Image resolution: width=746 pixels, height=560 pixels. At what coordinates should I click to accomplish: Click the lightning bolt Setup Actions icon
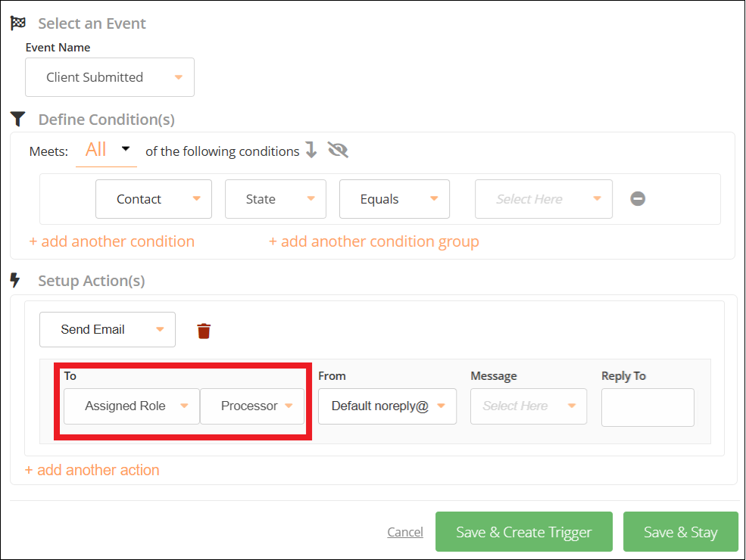point(15,281)
